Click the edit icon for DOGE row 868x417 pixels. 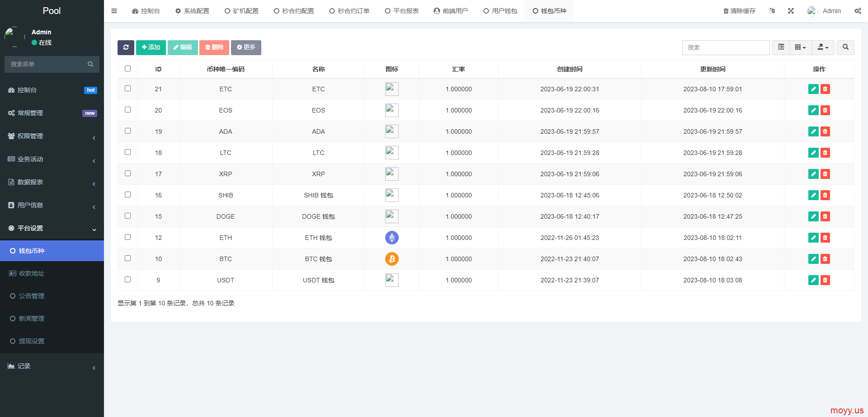point(813,216)
